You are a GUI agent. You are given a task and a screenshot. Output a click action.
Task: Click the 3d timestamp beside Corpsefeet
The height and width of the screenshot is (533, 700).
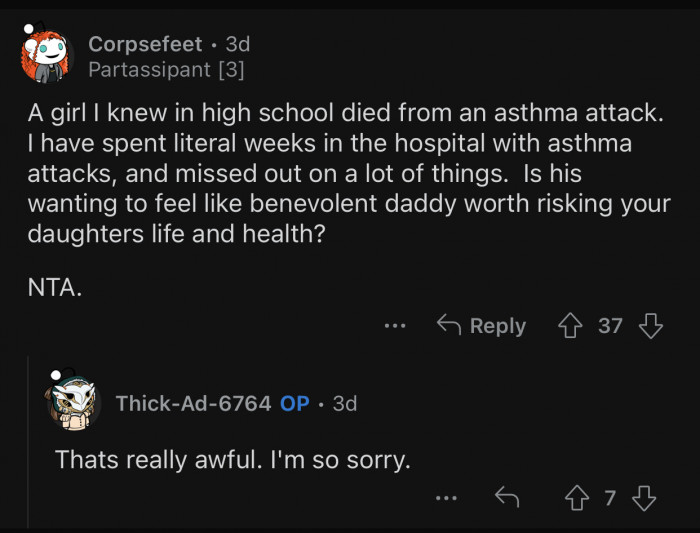tap(238, 44)
